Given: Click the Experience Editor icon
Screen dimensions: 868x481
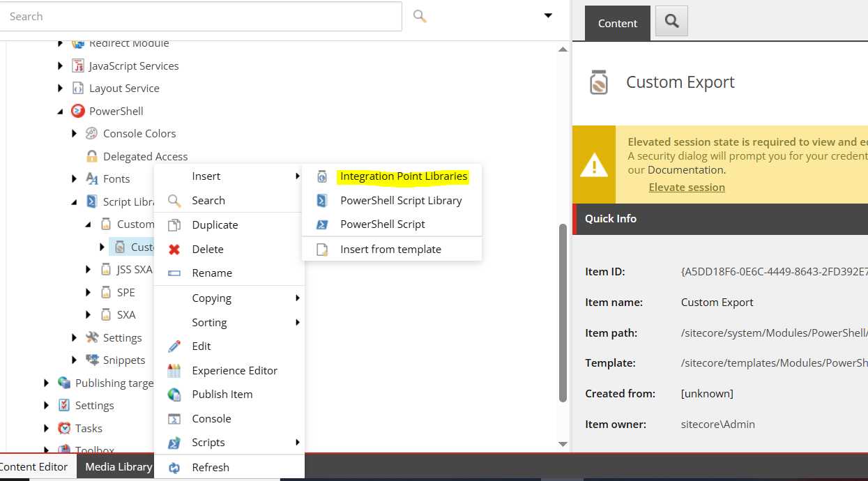Looking at the screenshot, I should point(174,370).
